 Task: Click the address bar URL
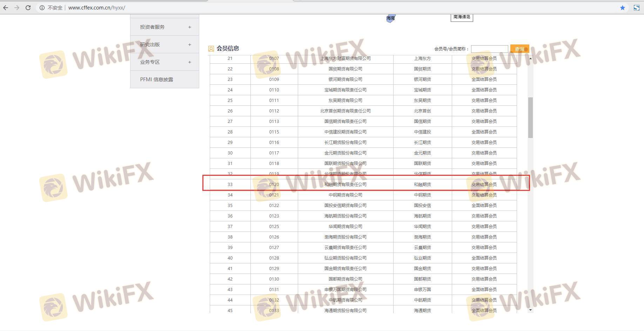coord(97,8)
